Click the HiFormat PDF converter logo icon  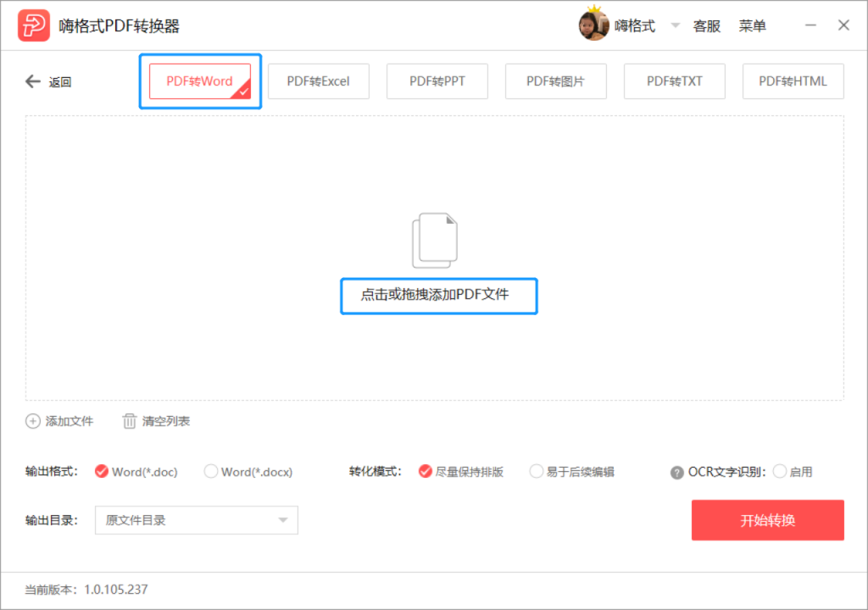[34, 25]
